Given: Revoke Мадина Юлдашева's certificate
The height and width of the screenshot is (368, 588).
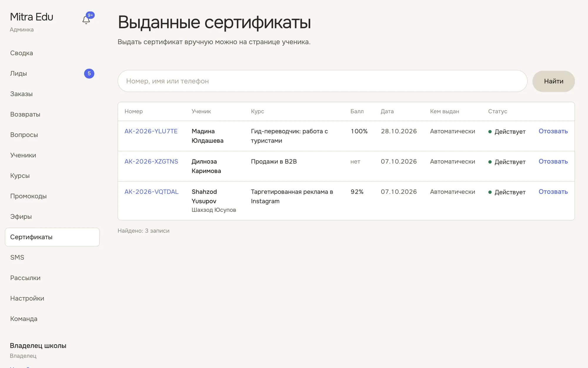Looking at the screenshot, I should point(553,131).
